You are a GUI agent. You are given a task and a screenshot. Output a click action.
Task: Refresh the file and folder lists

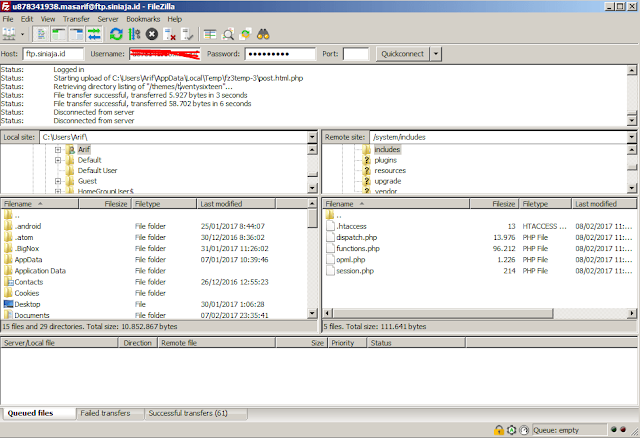(x=116, y=34)
